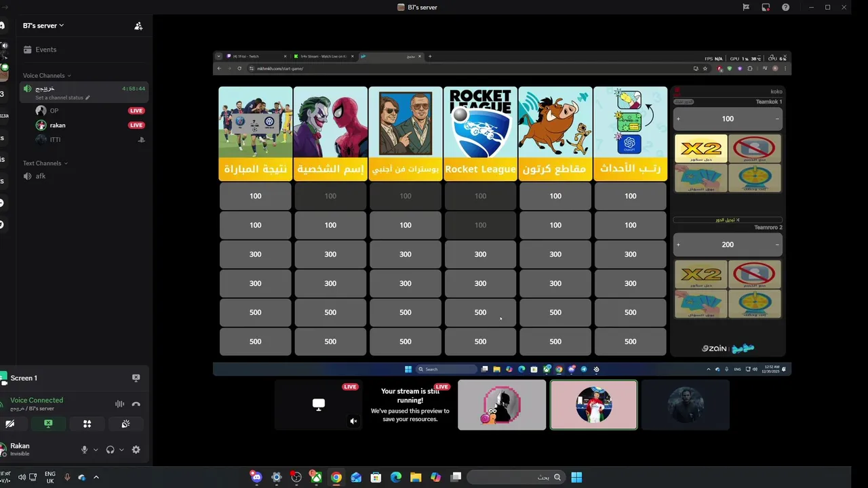Open Activities launcher in voice panel
868x488 pixels.
coord(87,424)
